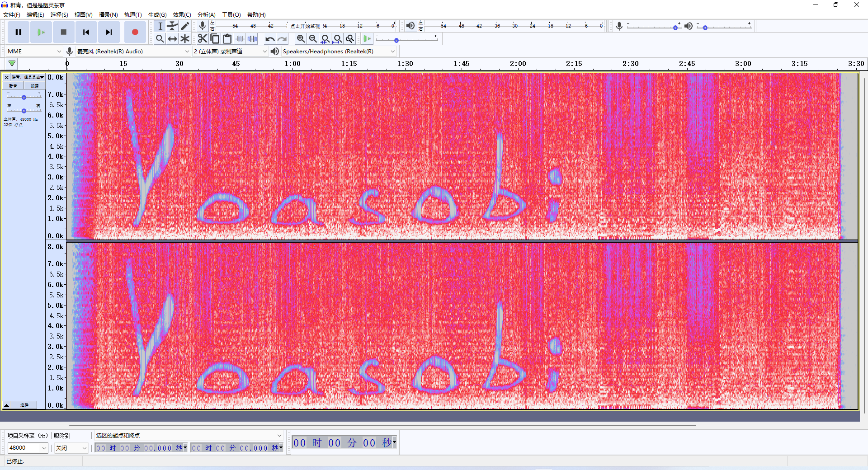Click the recording meter microphone icon
Viewport: 868px width, 470px height.
click(203, 26)
